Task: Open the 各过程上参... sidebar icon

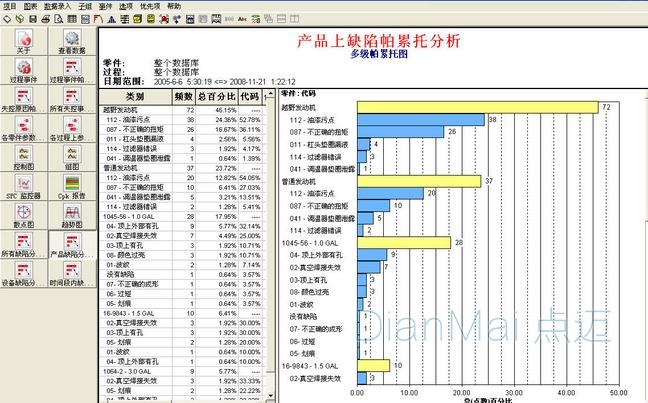Action: click(72, 128)
